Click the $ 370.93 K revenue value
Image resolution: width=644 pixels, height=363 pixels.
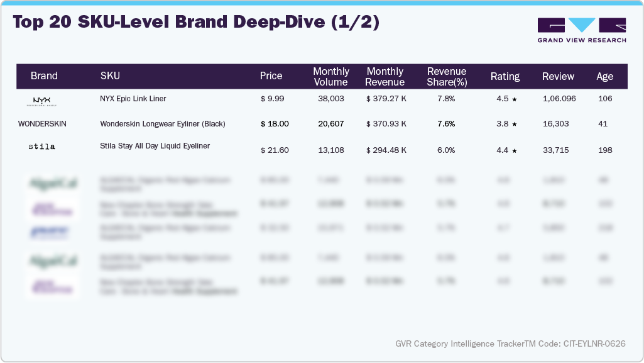pyautogui.click(x=386, y=124)
